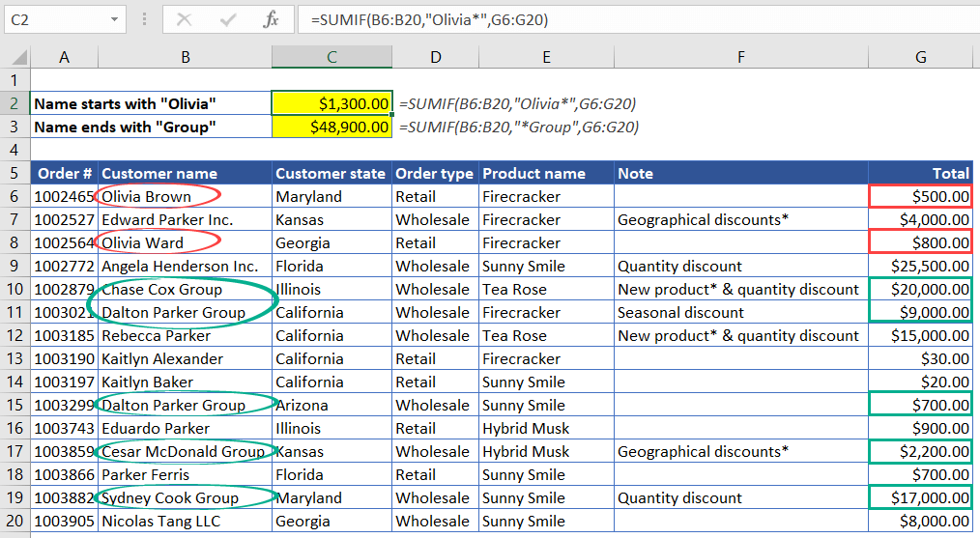Click the 'Seasonal discount' note cell
This screenshot has height=538, width=980.
[741, 312]
